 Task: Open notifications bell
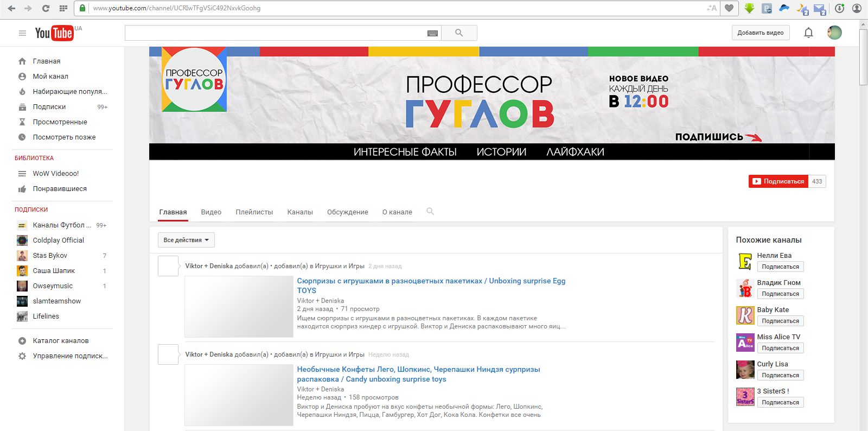click(x=808, y=33)
